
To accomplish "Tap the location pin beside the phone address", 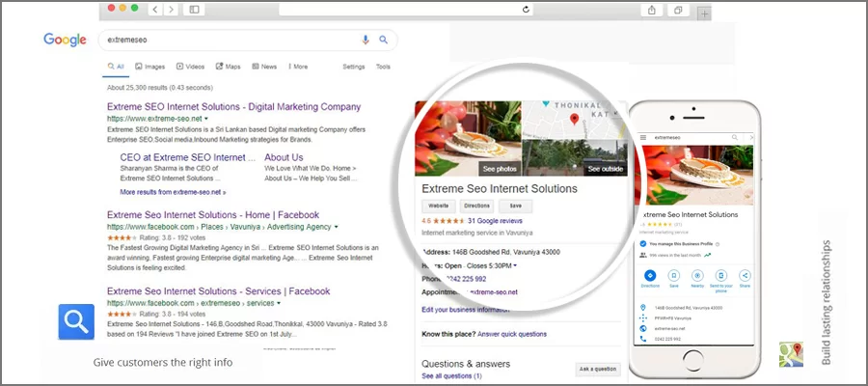I will coord(642,308).
